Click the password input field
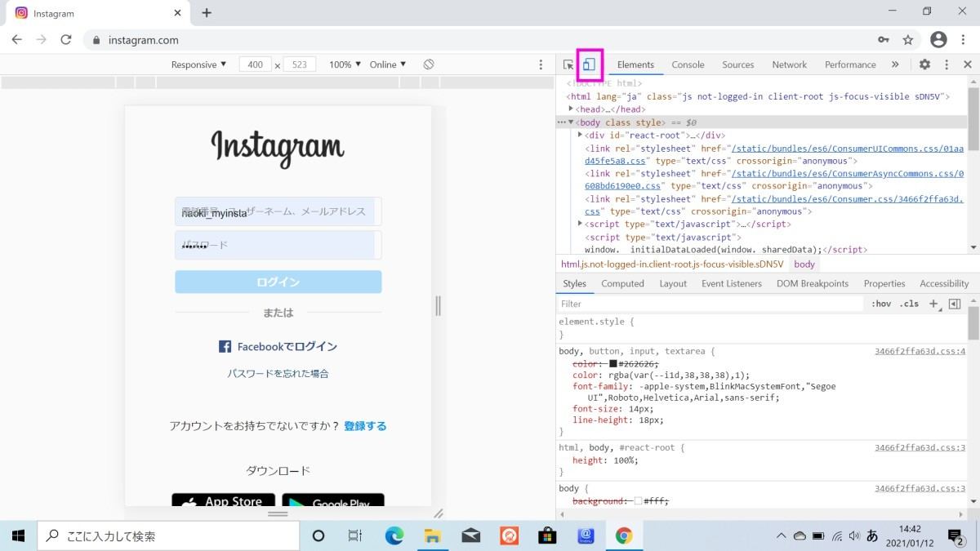980x551 pixels. coord(278,245)
